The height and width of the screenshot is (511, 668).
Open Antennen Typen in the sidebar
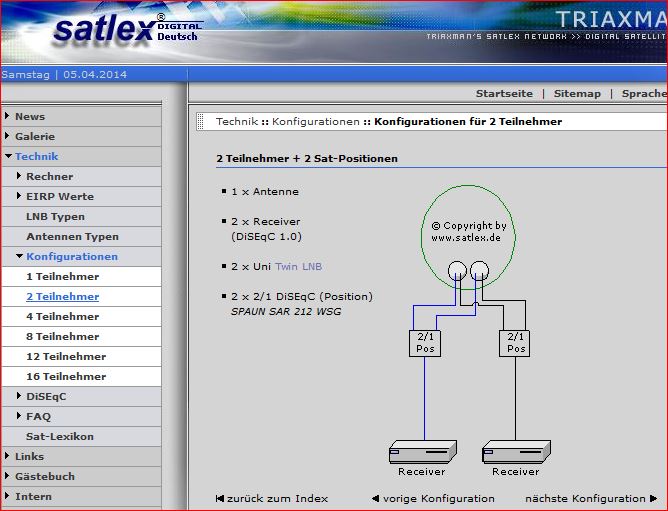click(72, 237)
